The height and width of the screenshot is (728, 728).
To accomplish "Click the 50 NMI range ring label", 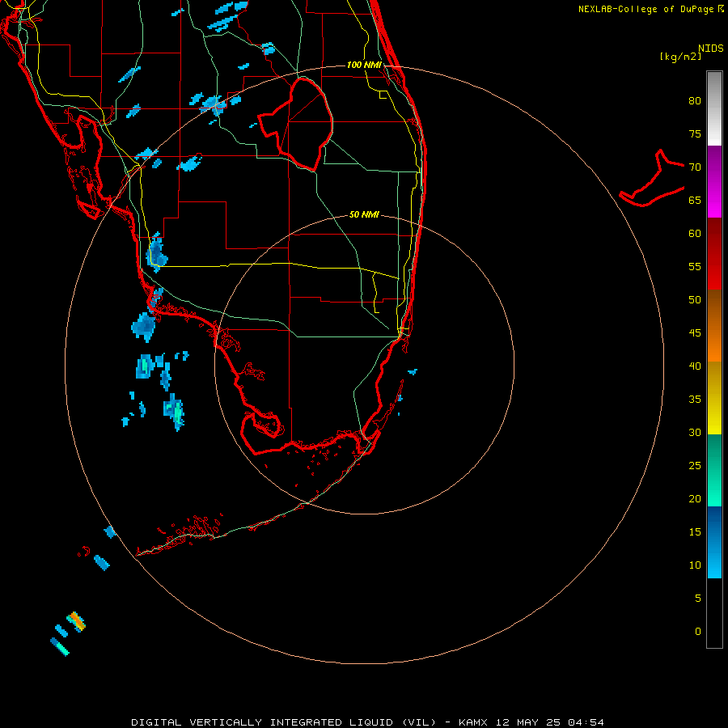I will pos(364,214).
